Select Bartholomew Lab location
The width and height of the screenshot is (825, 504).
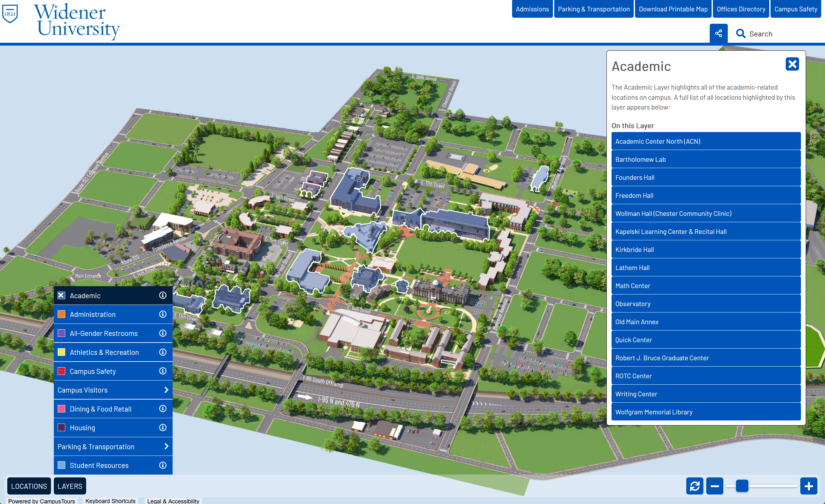[x=706, y=159]
